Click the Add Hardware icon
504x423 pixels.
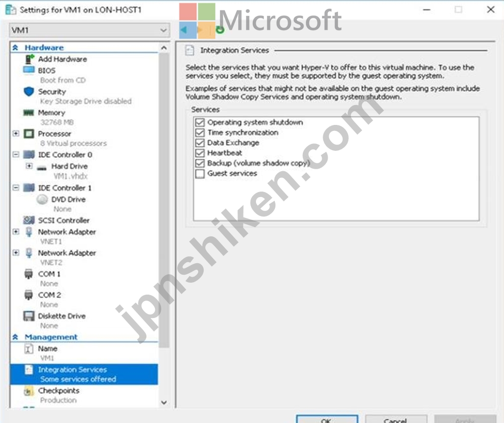[29, 59]
